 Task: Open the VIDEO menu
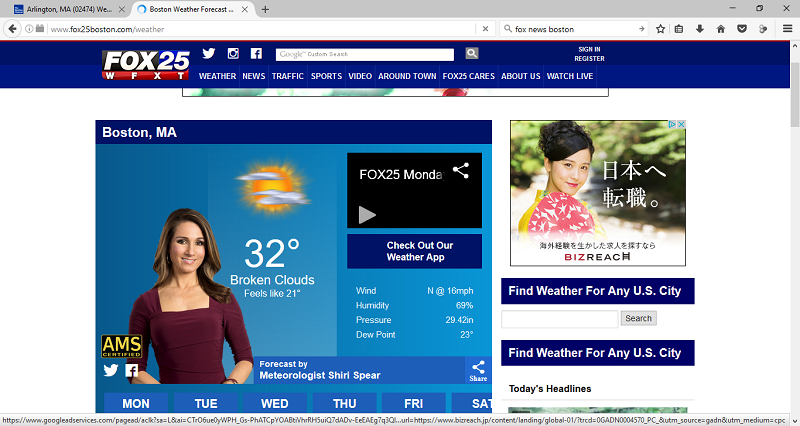point(360,76)
